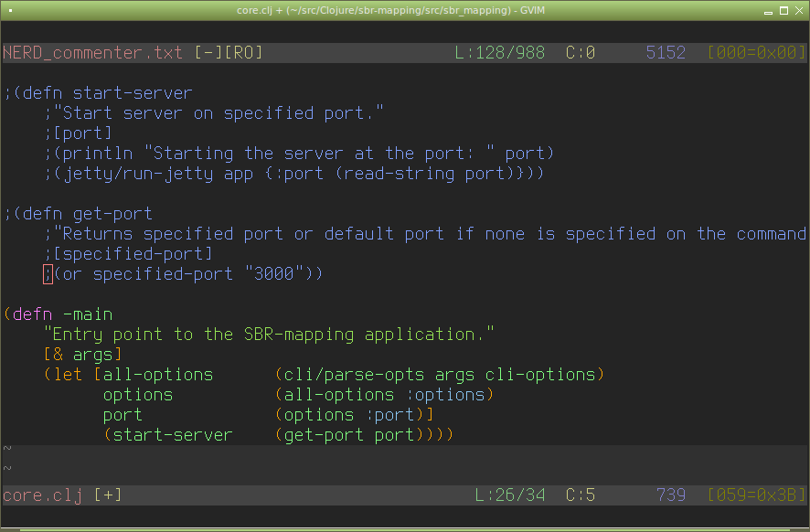Click the L:26/34 line indicator

[510, 495]
